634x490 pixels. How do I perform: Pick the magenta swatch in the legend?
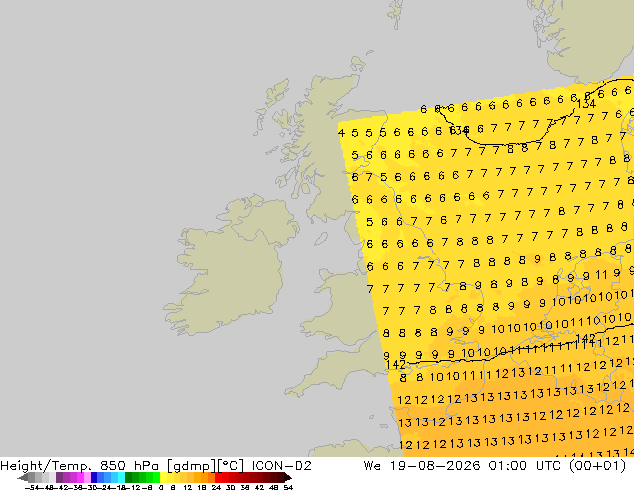(x=80, y=477)
